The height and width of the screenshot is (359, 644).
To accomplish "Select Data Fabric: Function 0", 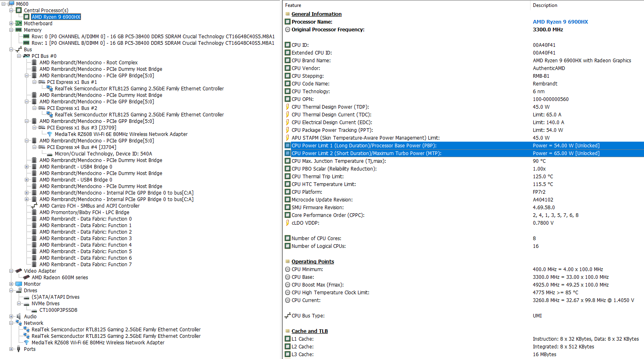I will pyautogui.click(x=85, y=219).
